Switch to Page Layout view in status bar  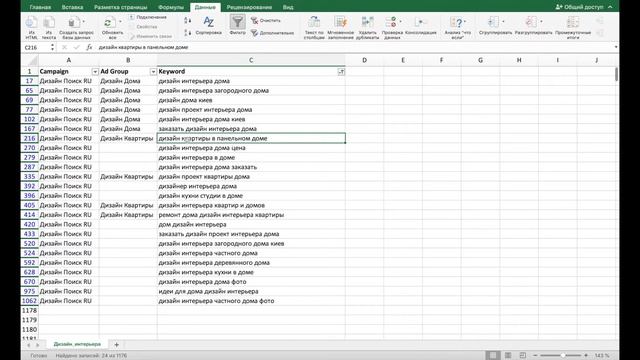point(508,356)
